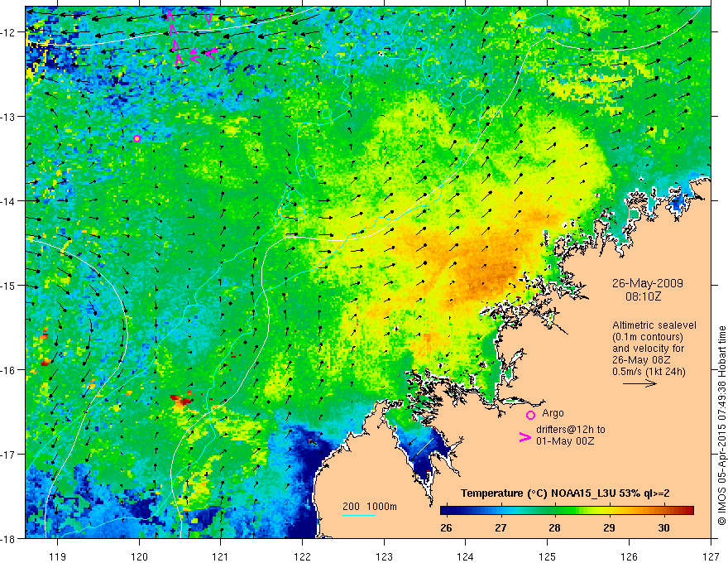728x563 pixels.
Task: Click the longitude axis label 122
Action: point(302,556)
